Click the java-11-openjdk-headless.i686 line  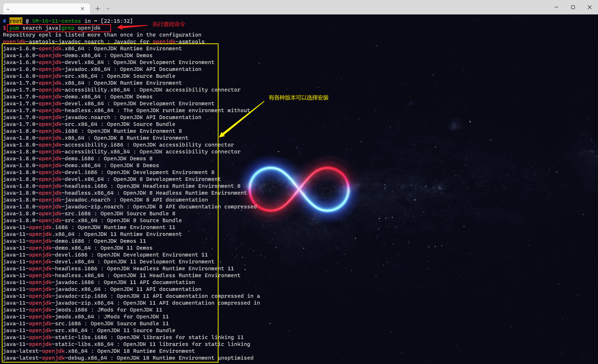(x=118, y=268)
